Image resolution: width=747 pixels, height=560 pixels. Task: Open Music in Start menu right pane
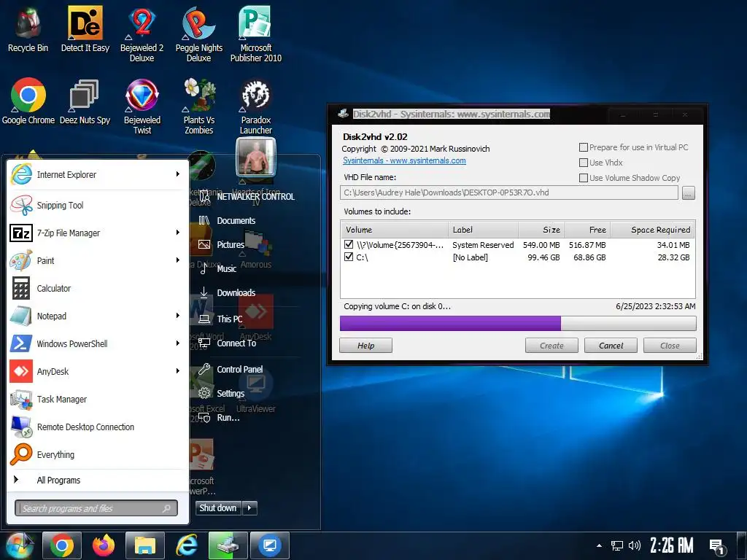tap(226, 268)
